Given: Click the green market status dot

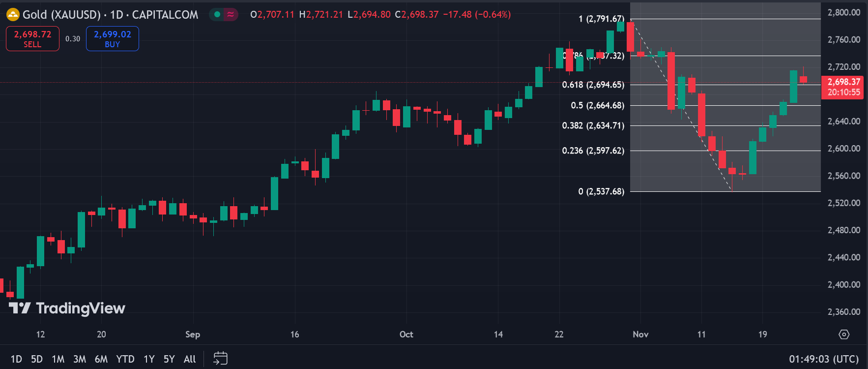Looking at the screenshot, I should (x=217, y=15).
